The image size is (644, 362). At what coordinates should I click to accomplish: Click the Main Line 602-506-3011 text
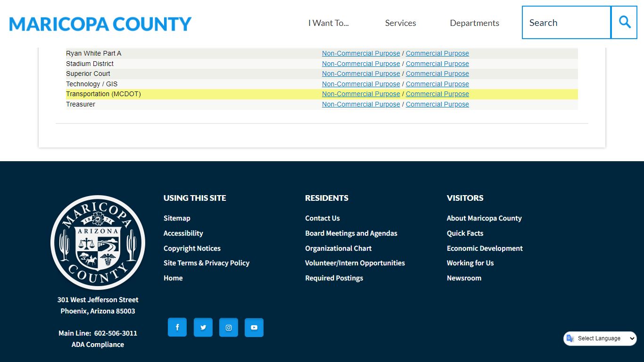click(98, 333)
